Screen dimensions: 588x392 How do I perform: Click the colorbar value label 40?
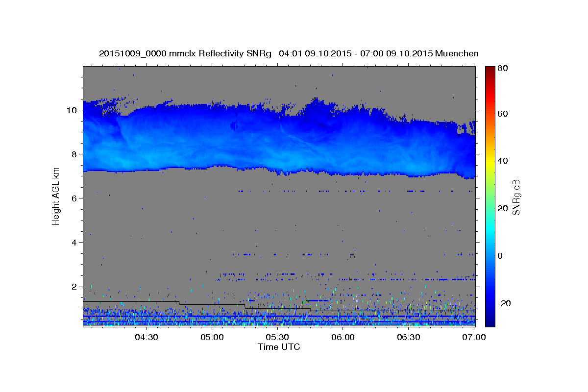[503, 161]
